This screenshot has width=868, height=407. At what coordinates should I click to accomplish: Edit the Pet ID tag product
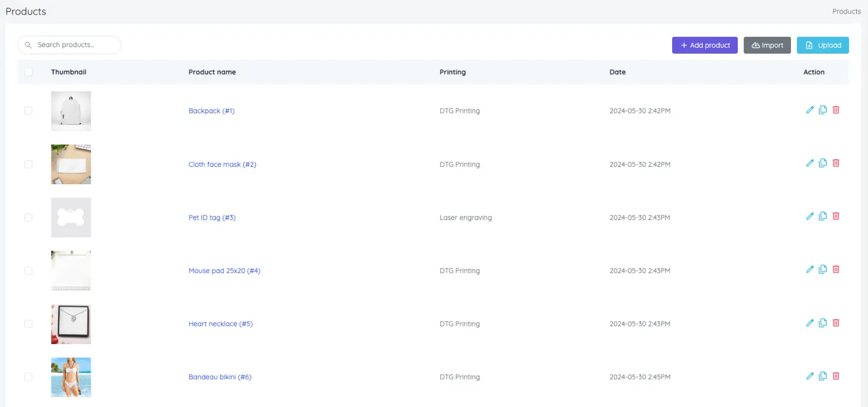pyautogui.click(x=810, y=216)
